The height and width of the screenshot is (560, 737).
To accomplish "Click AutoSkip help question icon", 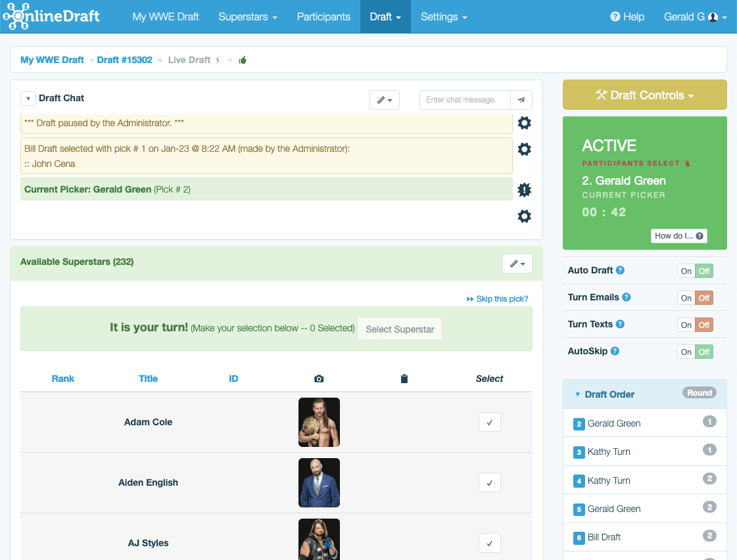I will tap(615, 351).
